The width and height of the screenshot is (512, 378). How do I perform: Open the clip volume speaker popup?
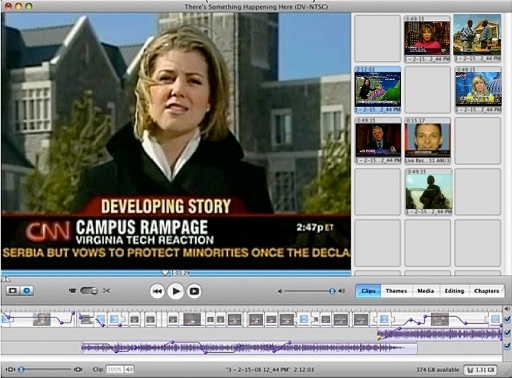(x=130, y=369)
